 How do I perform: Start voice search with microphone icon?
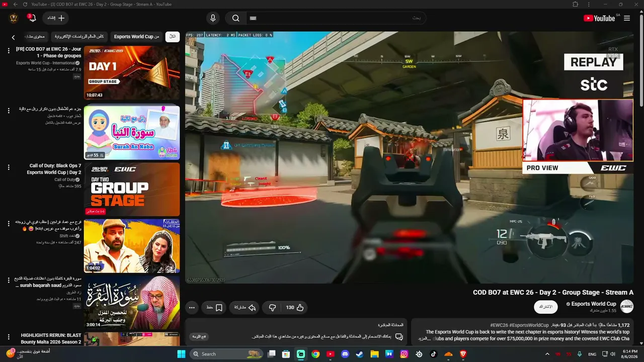(213, 18)
